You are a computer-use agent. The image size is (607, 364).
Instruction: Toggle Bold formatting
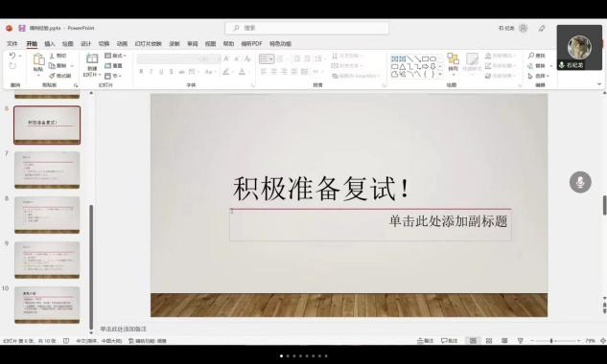point(141,72)
